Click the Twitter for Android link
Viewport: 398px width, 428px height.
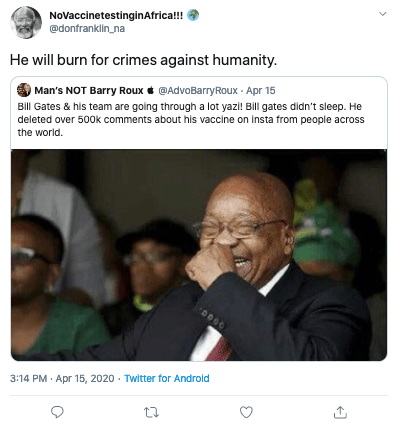click(167, 378)
